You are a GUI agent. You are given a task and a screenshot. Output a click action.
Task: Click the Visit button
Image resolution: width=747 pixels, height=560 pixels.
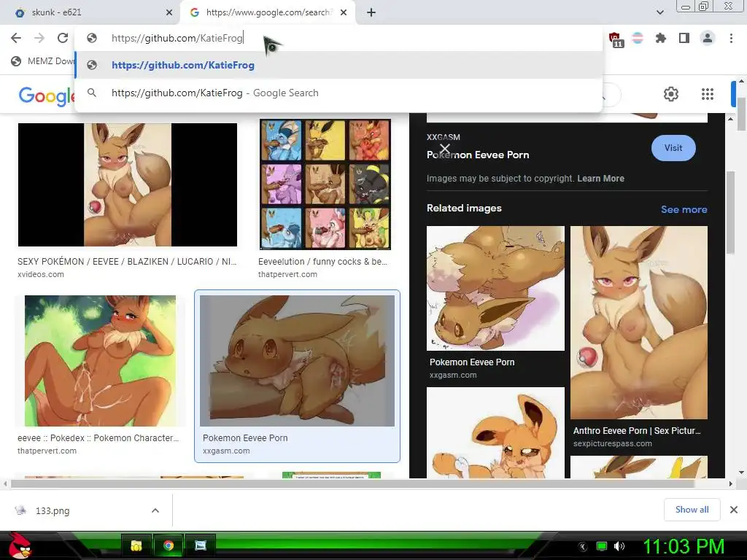(673, 148)
